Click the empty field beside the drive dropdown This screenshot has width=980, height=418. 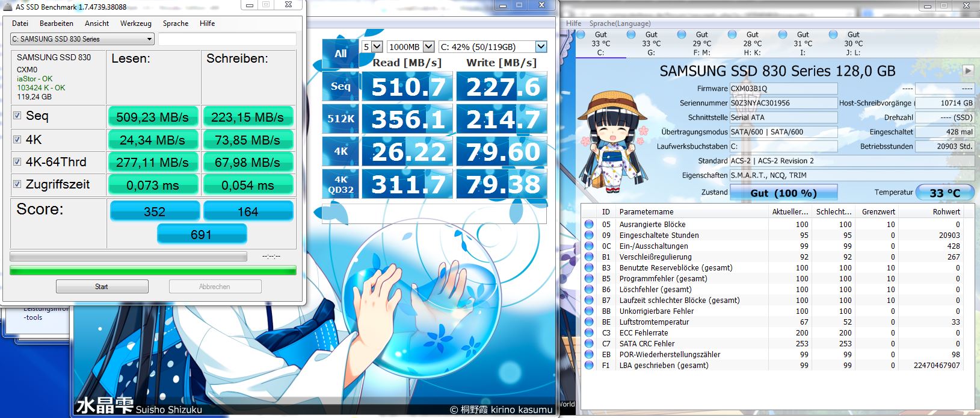pos(227,39)
